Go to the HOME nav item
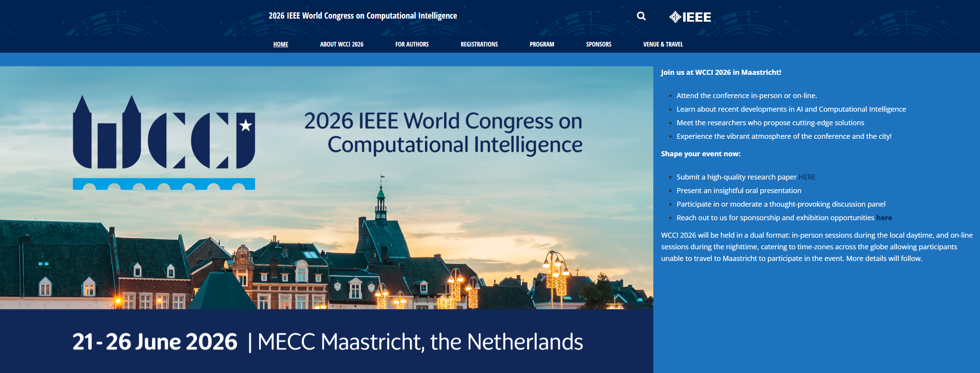Viewport: 980px width, 373px height. 281,44
